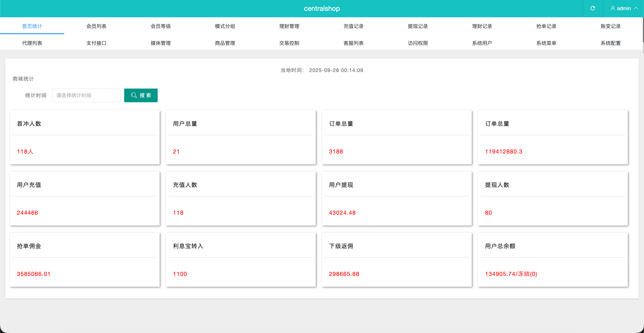Expand the admin dropdown chevron
Image resolution: width=644 pixels, height=333 pixels.
(x=636, y=8)
